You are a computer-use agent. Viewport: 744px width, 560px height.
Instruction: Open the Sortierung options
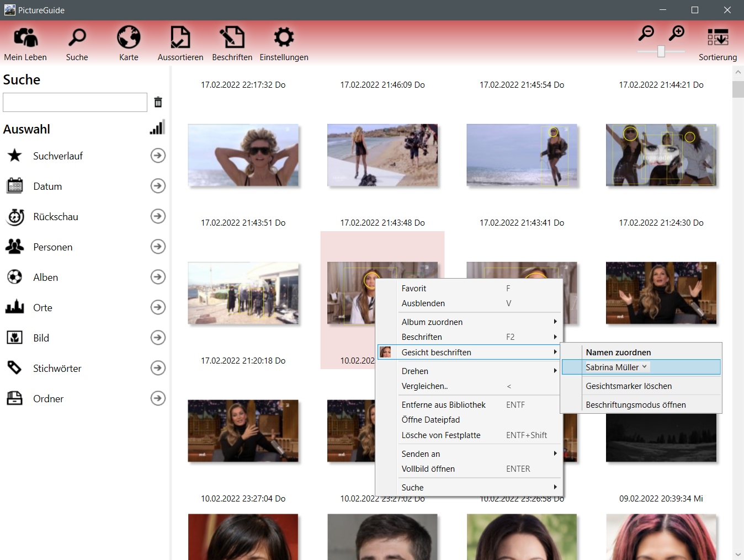click(x=718, y=44)
